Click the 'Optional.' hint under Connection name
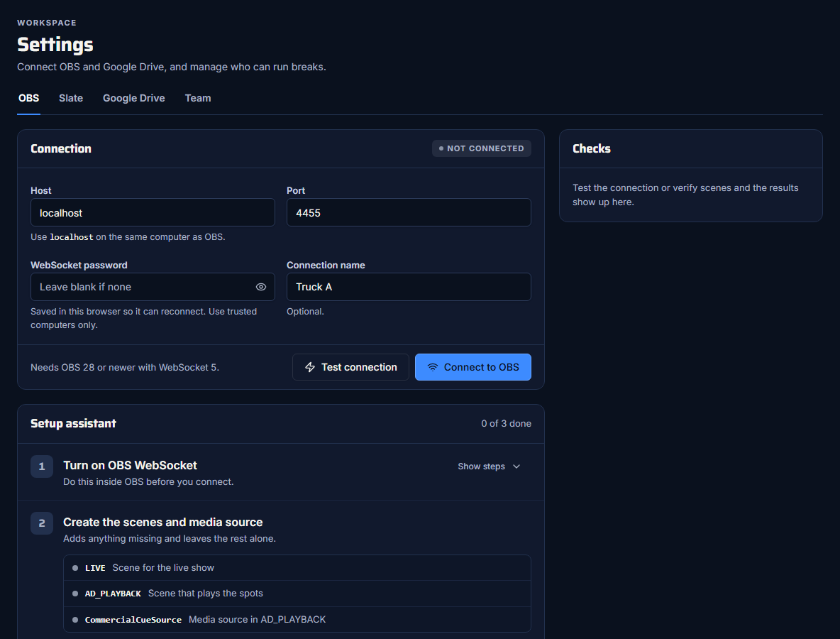Viewport: 840px width, 639px height. pos(305,312)
